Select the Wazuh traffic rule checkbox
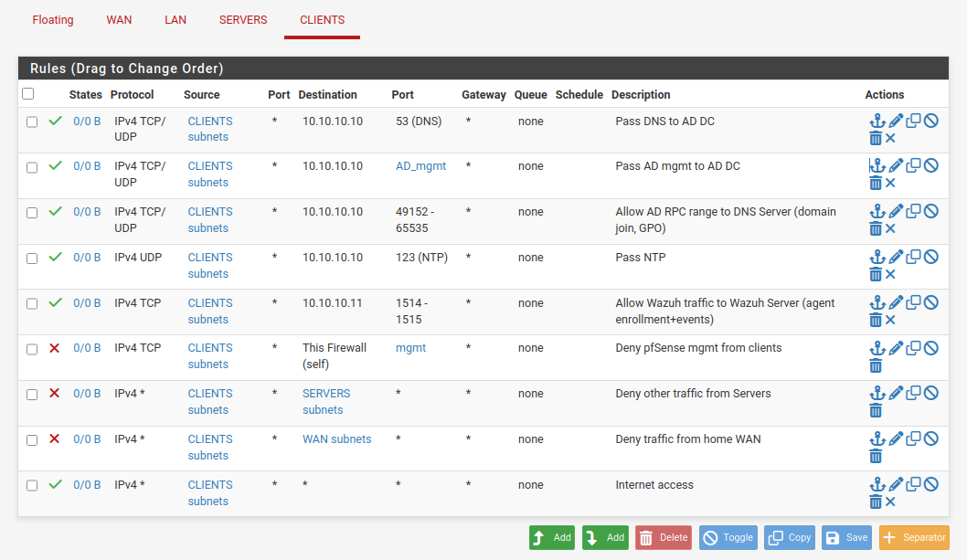 32,304
